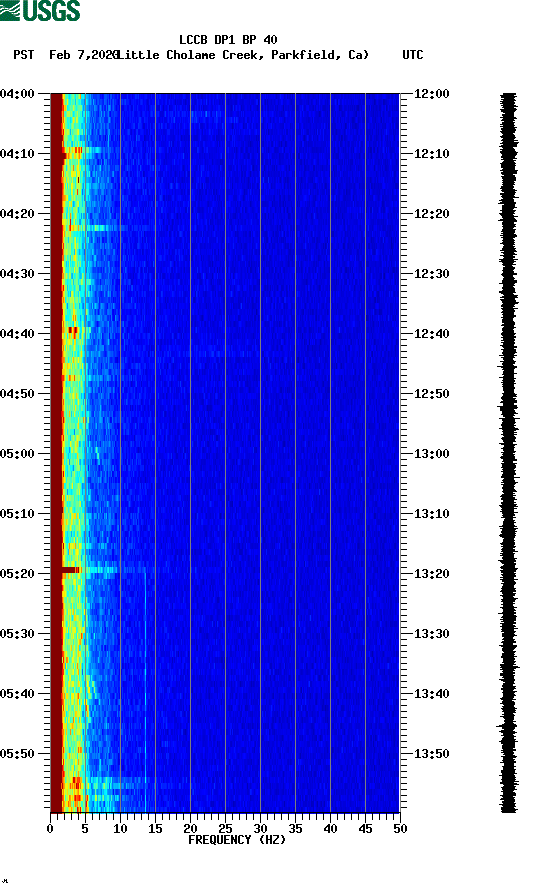Click the 12:30 UTC time label
552x892 pixels.
431,274
